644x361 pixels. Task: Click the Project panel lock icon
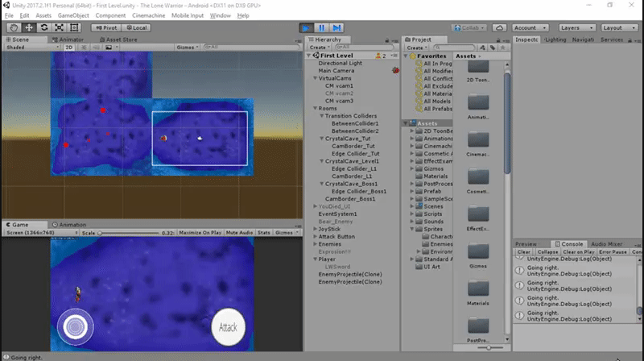coord(498,40)
